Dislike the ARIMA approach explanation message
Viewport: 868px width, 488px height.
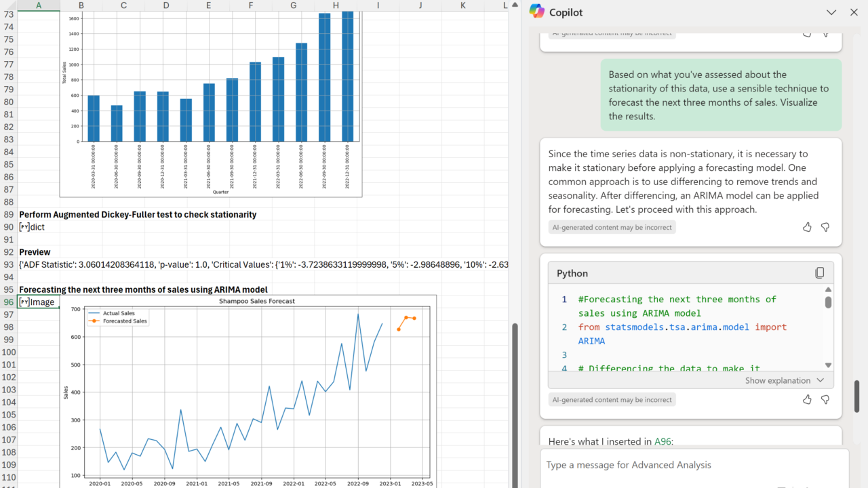click(825, 228)
